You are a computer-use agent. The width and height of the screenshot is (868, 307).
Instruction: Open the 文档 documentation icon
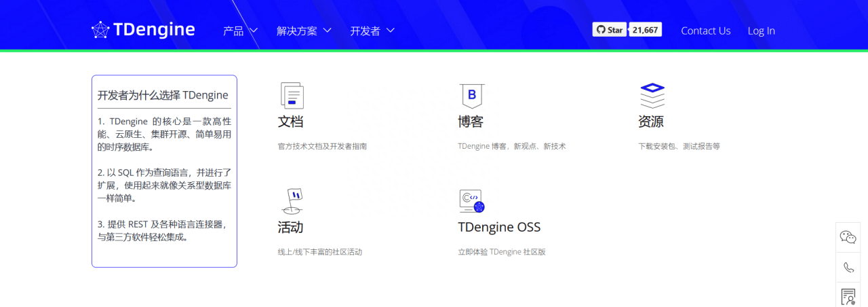(x=292, y=96)
